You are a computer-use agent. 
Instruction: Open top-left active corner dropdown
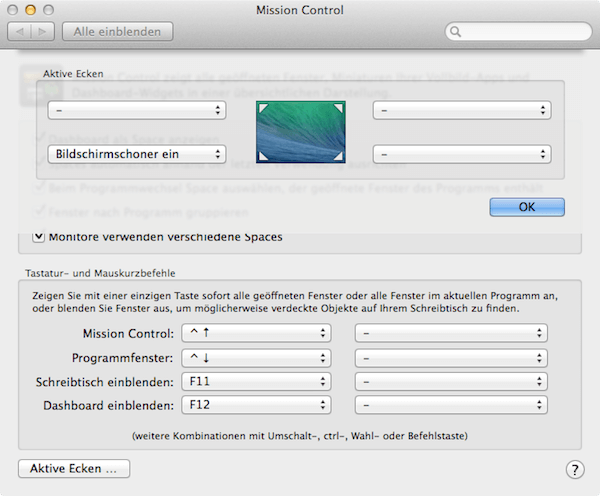point(137,111)
